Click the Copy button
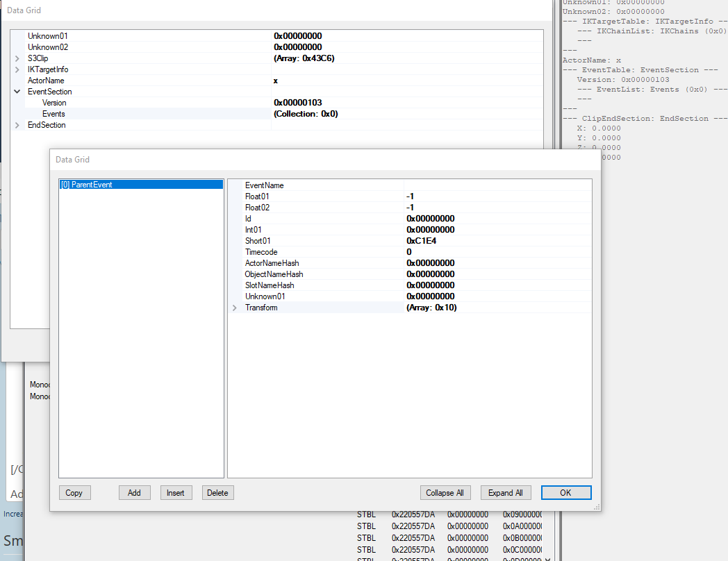728x561 pixels. 74,493
